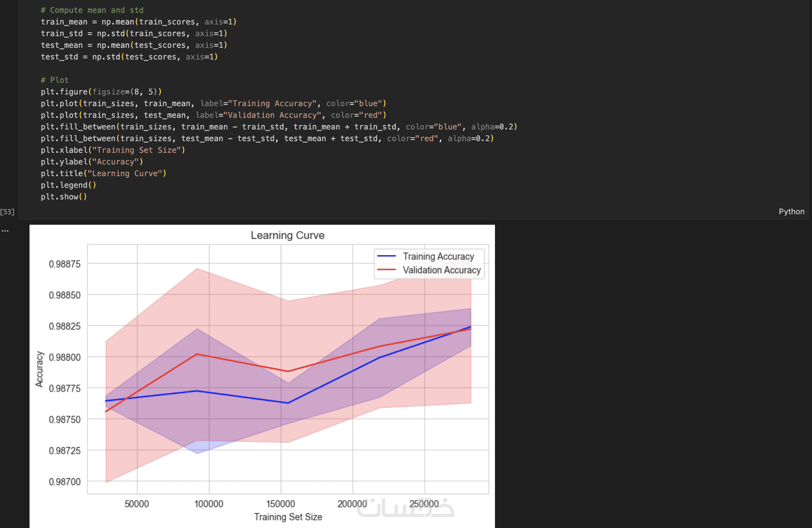Click the Python cell language selector
Image resolution: width=812 pixels, height=528 pixels.
[x=791, y=212]
